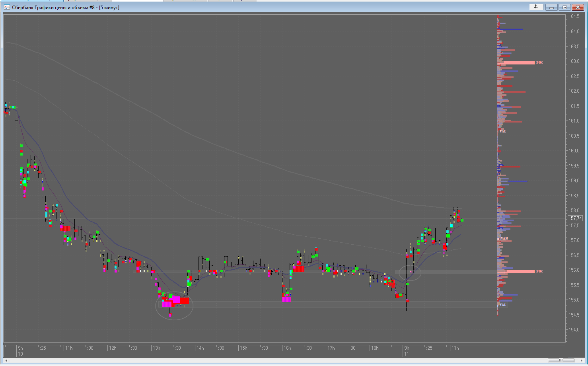This screenshot has width=588, height=366.
Task: Click the 164,5 price axis label
Action: (574, 16)
